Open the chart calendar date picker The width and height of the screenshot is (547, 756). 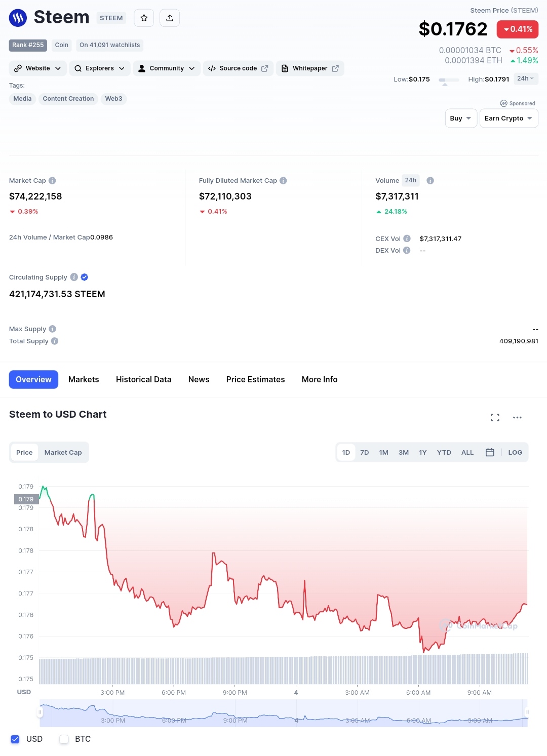[490, 452]
